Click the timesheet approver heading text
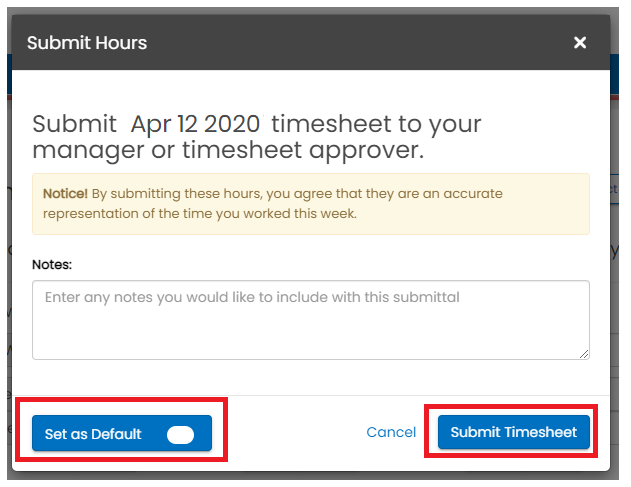This screenshot has height=487, width=631. [x=228, y=151]
